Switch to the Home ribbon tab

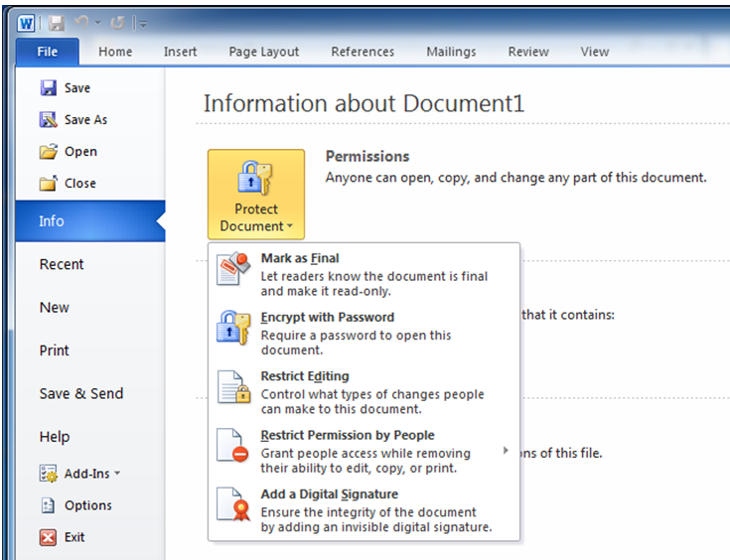point(115,52)
